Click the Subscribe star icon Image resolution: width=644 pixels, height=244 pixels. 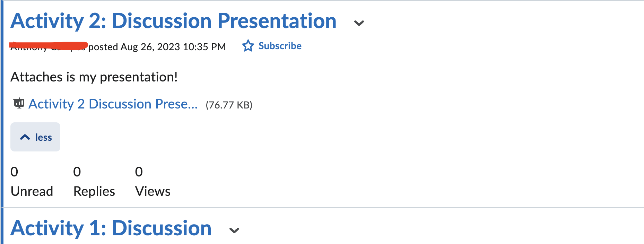point(248,46)
